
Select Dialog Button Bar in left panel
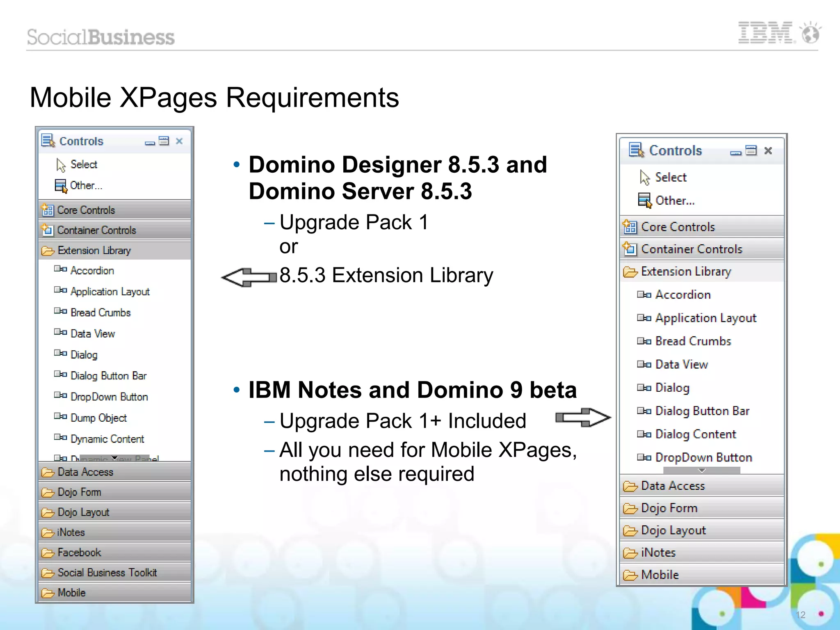click(108, 376)
